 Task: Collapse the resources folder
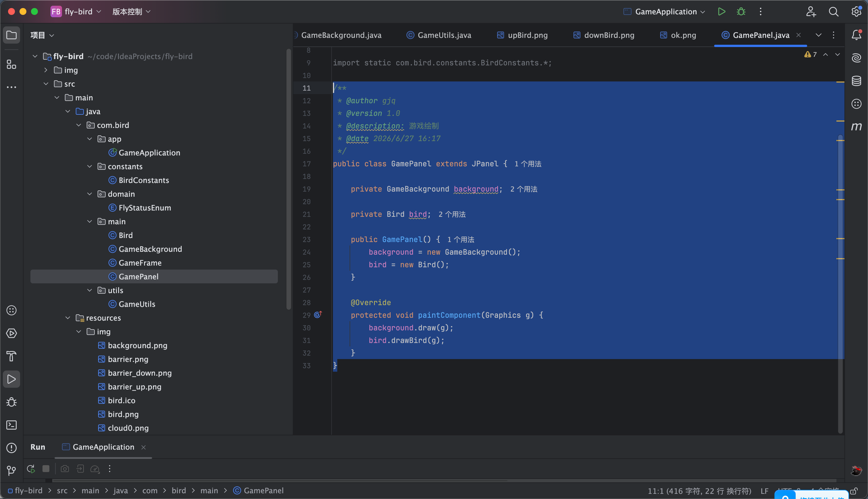68,318
